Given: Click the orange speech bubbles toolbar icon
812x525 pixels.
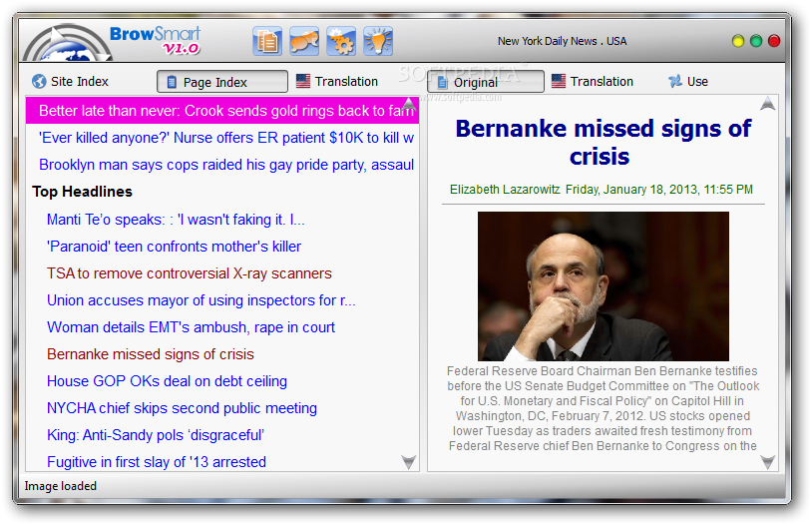Looking at the screenshot, I should (304, 41).
